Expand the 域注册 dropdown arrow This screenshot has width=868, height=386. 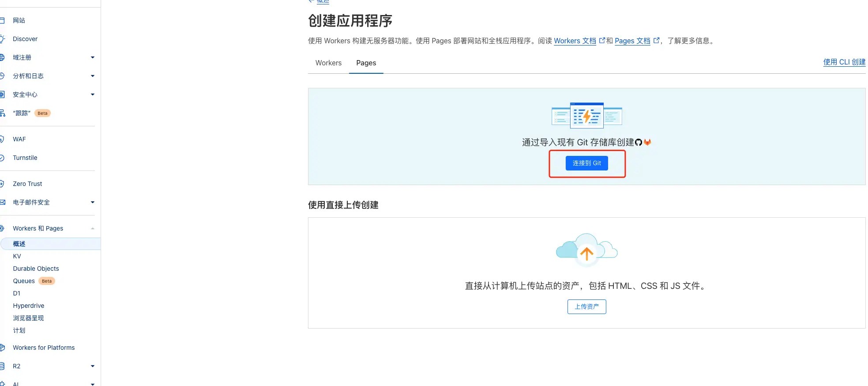click(92, 57)
